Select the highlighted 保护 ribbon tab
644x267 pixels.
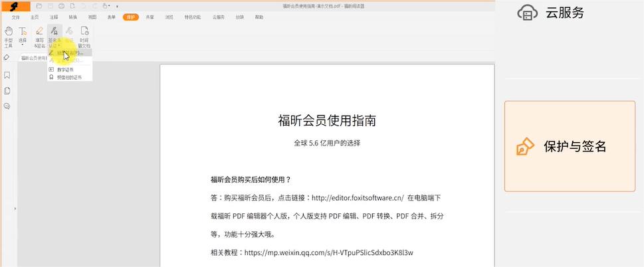131,17
